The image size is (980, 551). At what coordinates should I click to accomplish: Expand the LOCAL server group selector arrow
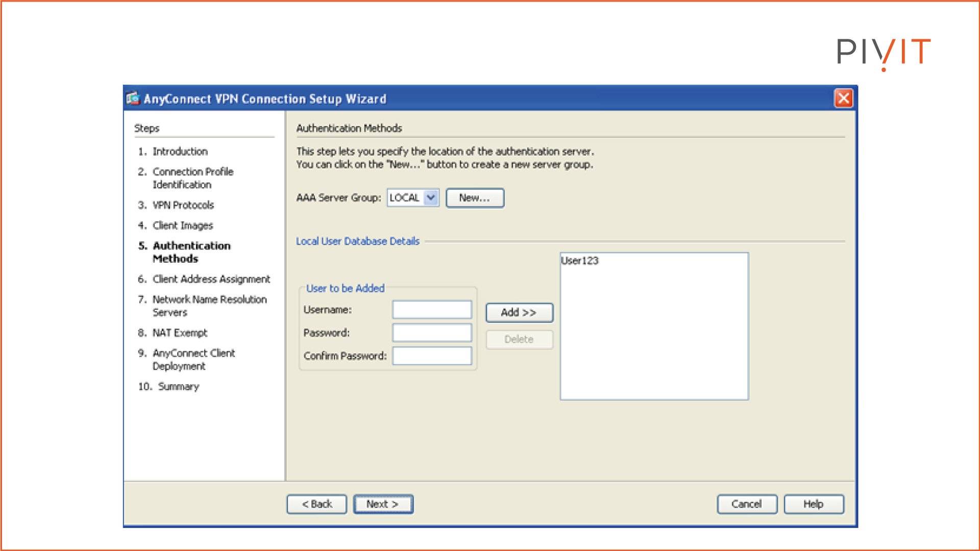431,198
